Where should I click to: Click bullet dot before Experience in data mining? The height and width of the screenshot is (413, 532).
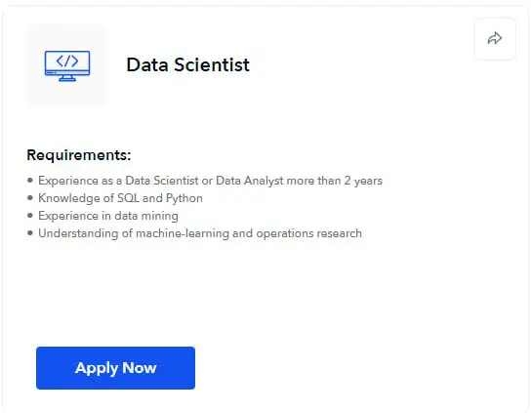[x=30, y=216]
